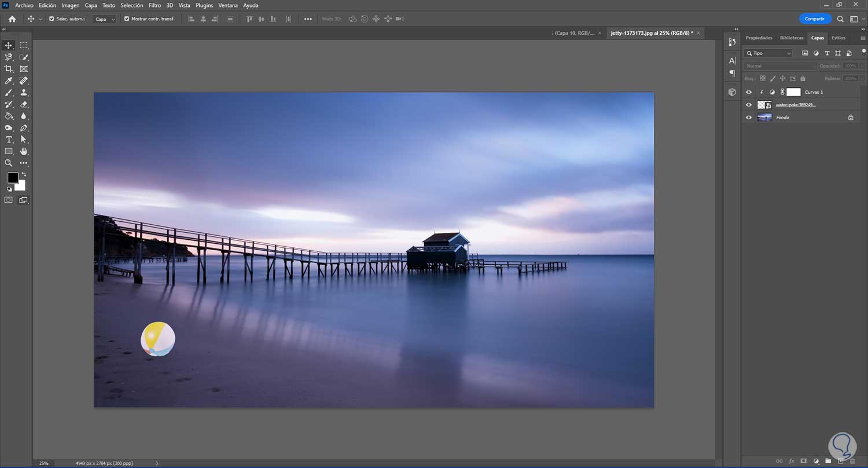
Task: Pick the Clone Stamp tool
Action: click(24, 93)
